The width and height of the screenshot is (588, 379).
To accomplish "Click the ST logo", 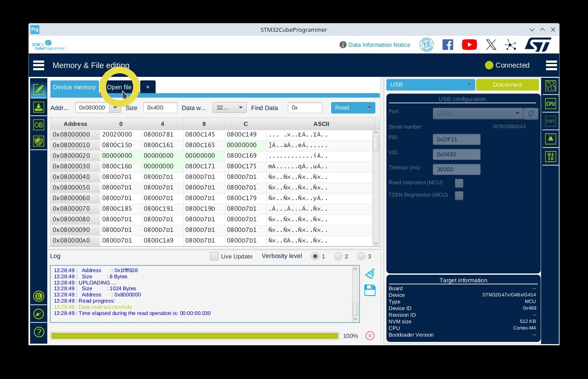I will pyautogui.click(x=538, y=45).
